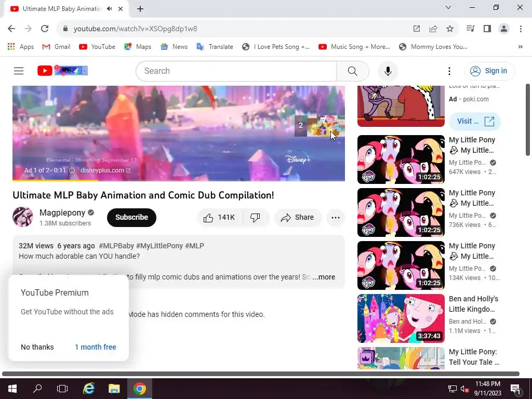Screen dimensions: 532x399
Task: Click the ad skip countdown preview thumbnail
Action: click(320, 126)
